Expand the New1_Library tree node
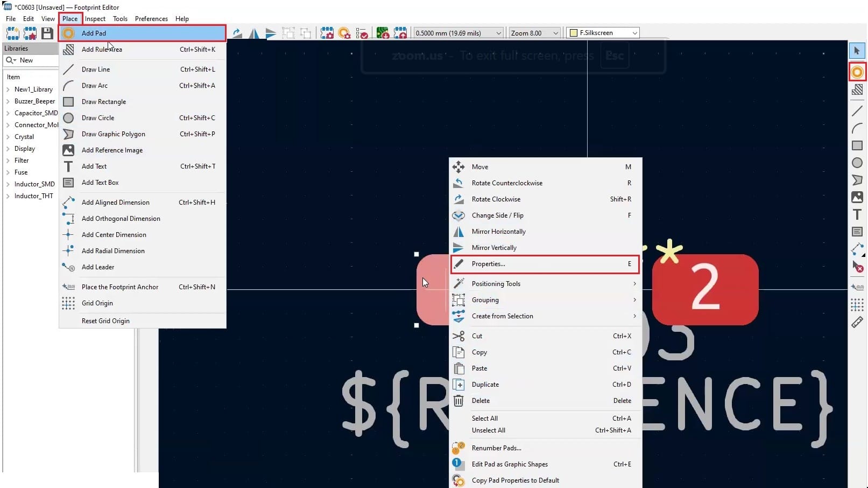This screenshot has width=868, height=488. click(x=8, y=89)
